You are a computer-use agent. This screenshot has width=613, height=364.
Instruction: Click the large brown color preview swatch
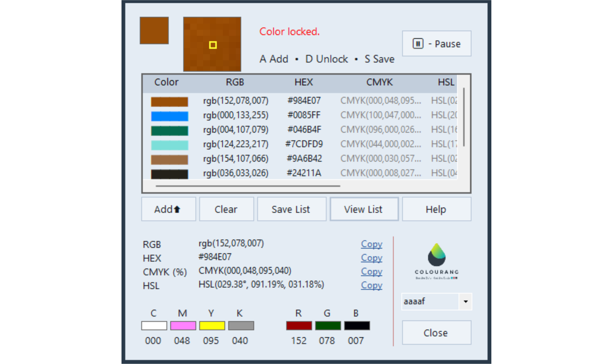coord(154,30)
